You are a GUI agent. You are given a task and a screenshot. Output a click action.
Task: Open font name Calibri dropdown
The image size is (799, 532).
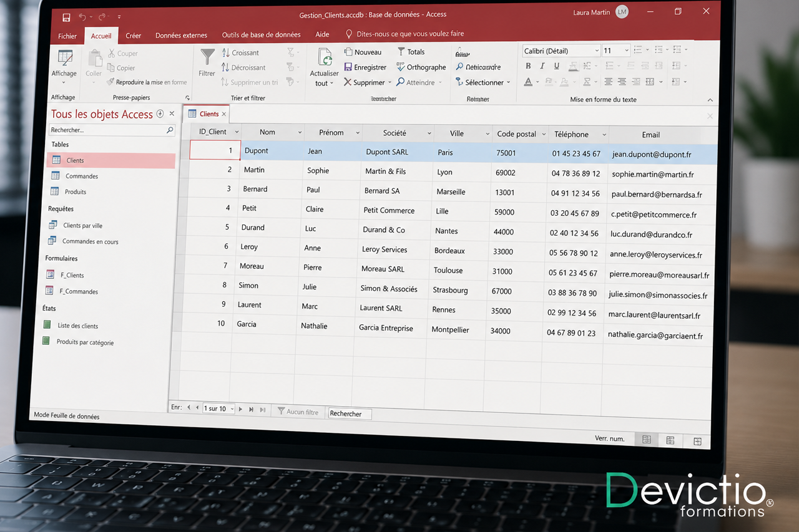pyautogui.click(x=597, y=51)
